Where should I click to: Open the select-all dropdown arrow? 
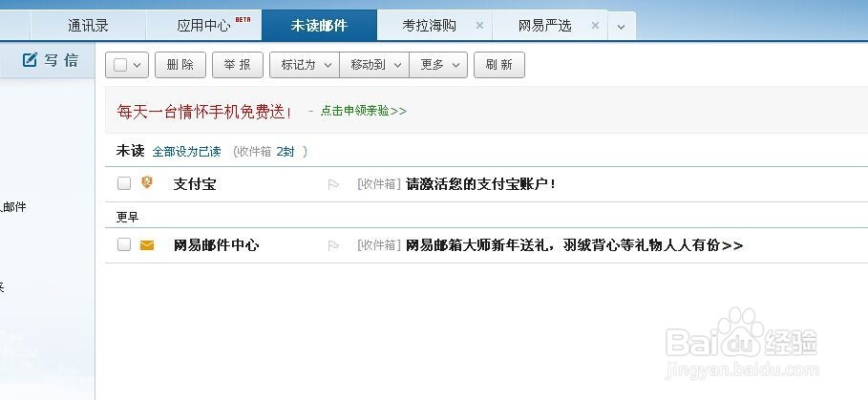coord(138,65)
